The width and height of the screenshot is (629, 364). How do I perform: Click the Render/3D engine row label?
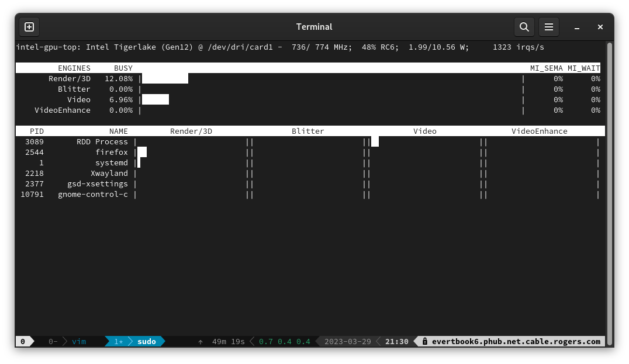[x=70, y=78]
